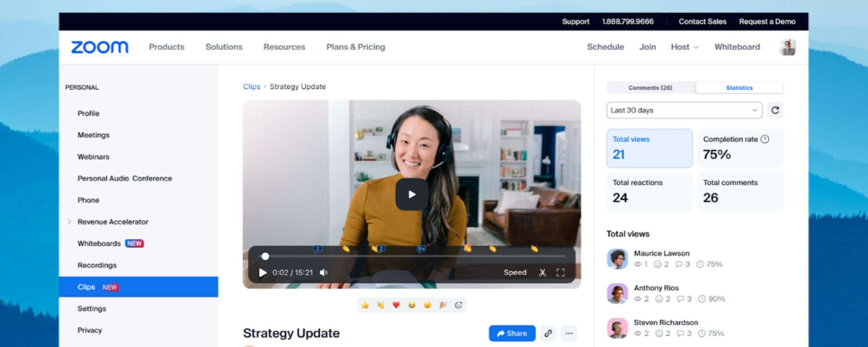Jump to the last clap reaction marker

pos(534,248)
